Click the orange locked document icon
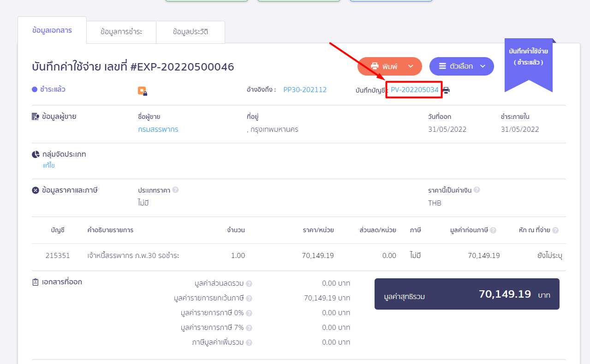The image size is (590, 364). pos(142,91)
